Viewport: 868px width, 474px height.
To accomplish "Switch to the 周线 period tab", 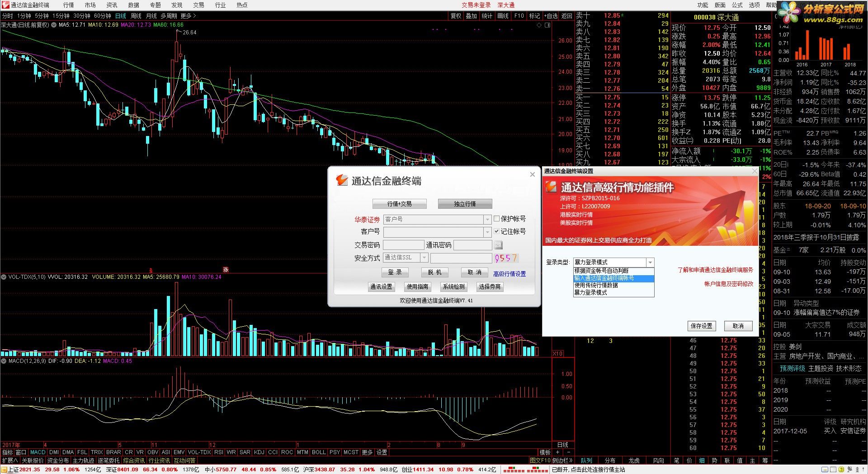I will tap(136, 16).
